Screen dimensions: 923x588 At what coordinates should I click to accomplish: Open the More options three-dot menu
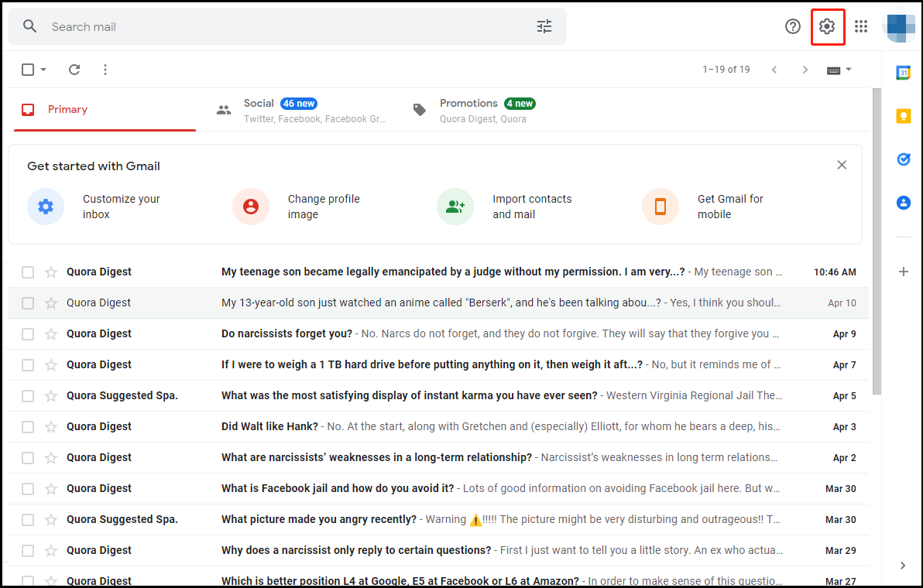105,70
